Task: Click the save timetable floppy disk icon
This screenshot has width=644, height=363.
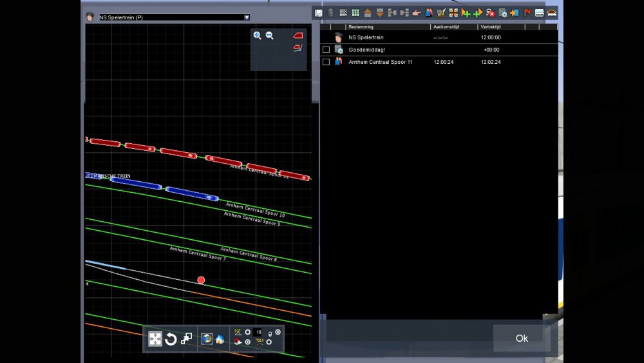Action: click(318, 12)
